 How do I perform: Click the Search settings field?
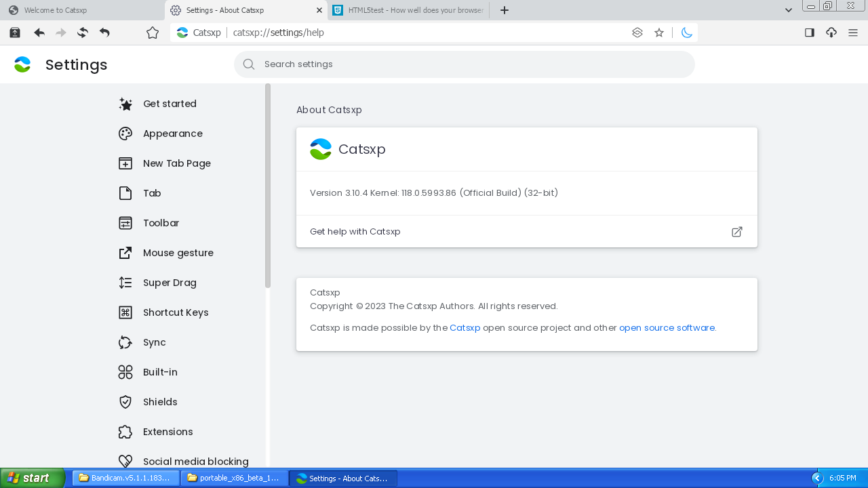465,64
